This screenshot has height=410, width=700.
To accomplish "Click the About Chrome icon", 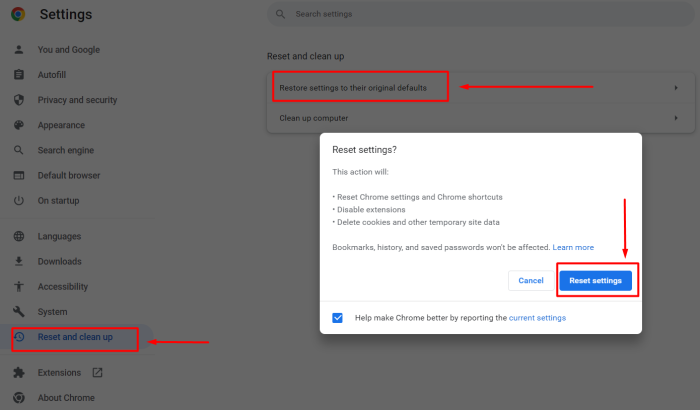I will pos(19,397).
